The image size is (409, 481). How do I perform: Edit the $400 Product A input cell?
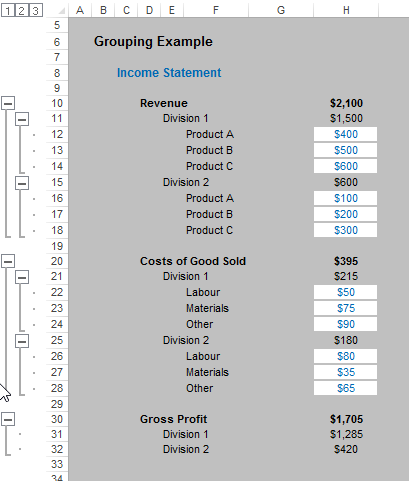(345, 134)
